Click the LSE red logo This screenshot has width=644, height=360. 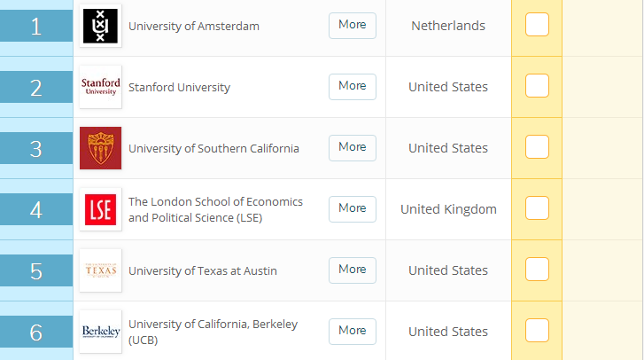coord(100,209)
